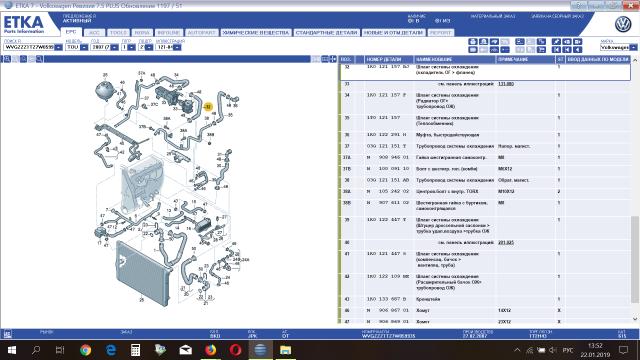Click the zoom magnifier icon above the illustration
Viewport: 640px width, 360px height.
click(23, 59)
